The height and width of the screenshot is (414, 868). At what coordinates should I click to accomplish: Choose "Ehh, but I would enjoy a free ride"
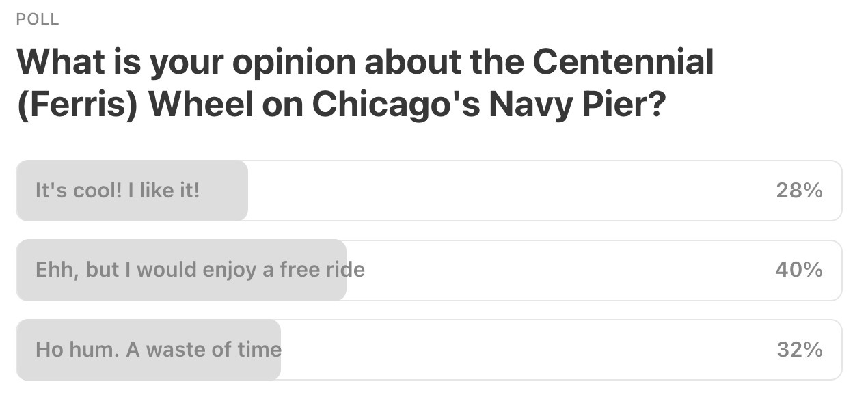429,270
